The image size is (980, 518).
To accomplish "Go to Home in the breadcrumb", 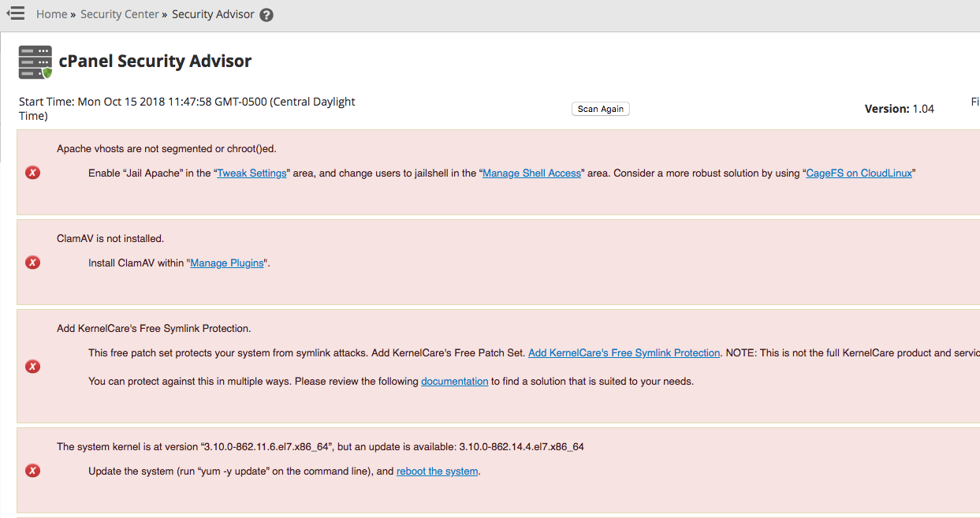I will (51, 14).
